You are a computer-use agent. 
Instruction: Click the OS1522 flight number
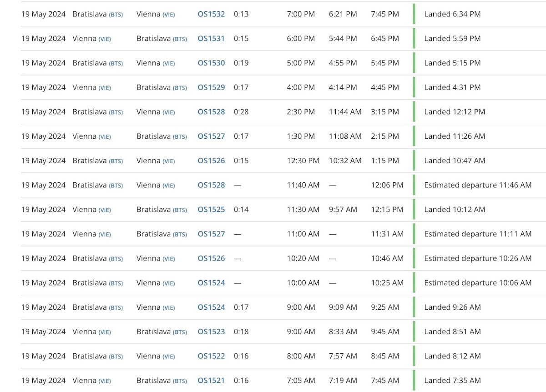coord(211,356)
